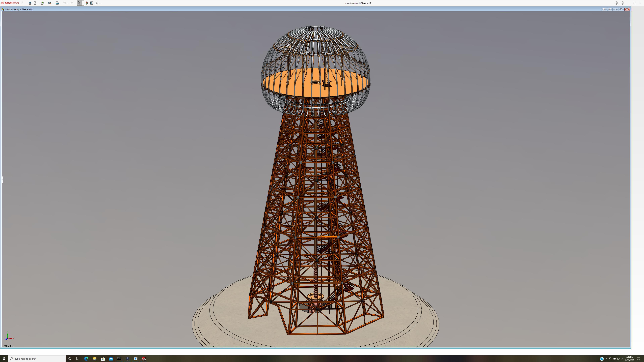Viewport: 644px width, 362px height.
Task: Toggle the Select arrow cursor tool
Action: click(x=79, y=3)
